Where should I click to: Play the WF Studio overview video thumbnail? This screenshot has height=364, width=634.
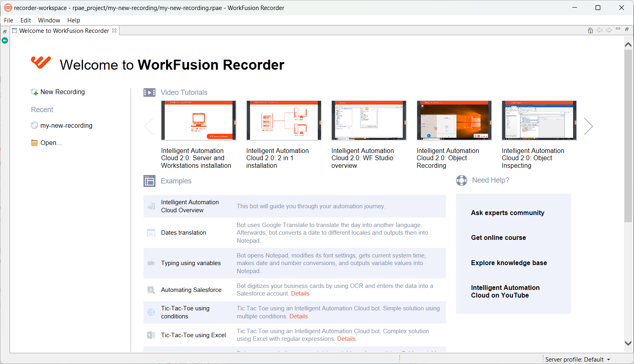point(369,121)
